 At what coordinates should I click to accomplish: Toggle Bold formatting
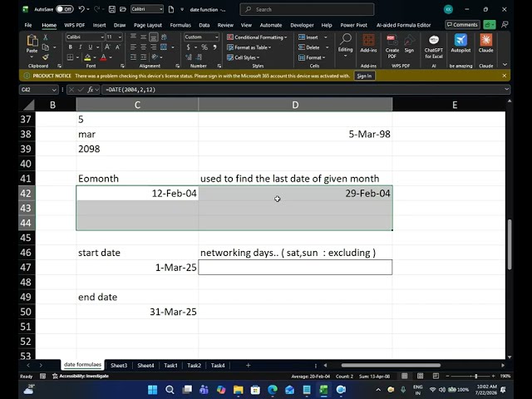tap(70, 47)
